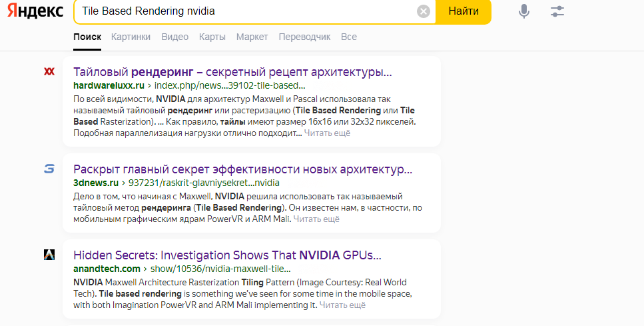The image size is (644, 326).
Task: Click the Найти search button
Action: pyautogui.click(x=464, y=11)
